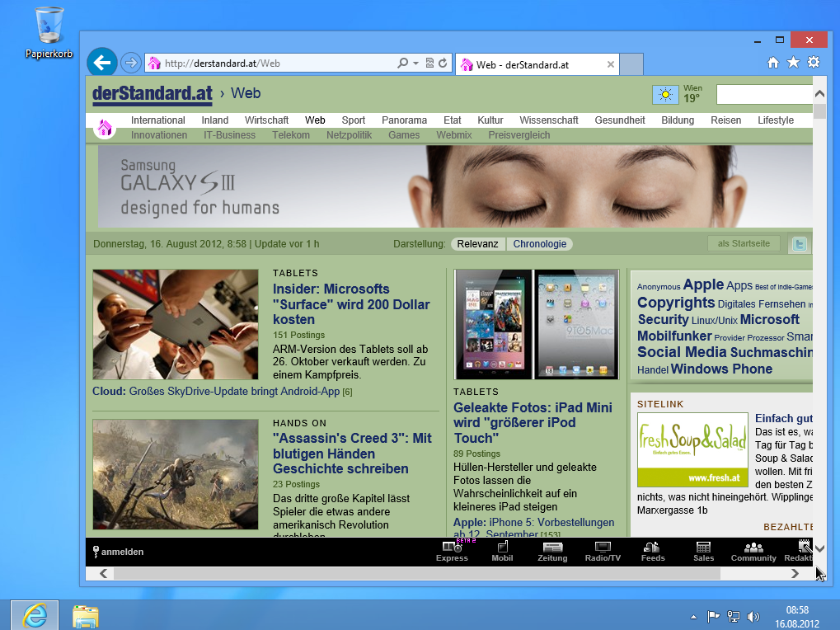840x630 pixels.
Task: Open the Sport section
Action: pyautogui.click(x=354, y=120)
